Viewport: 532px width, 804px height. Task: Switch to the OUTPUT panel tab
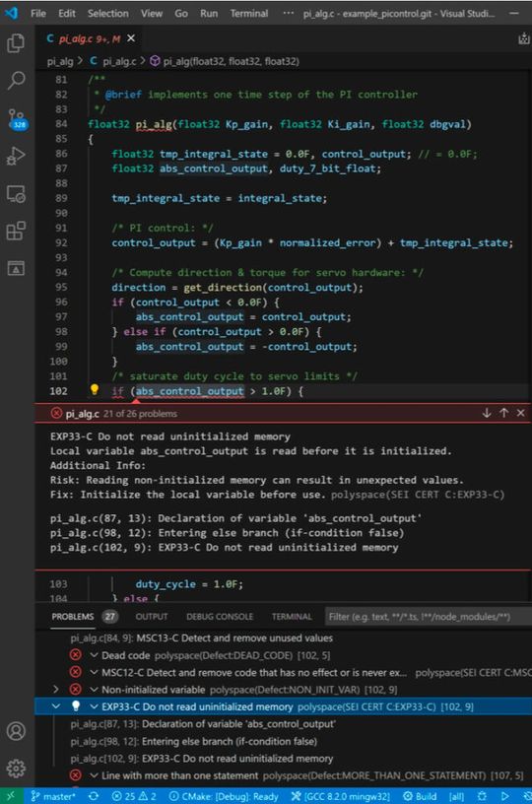[151, 617]
